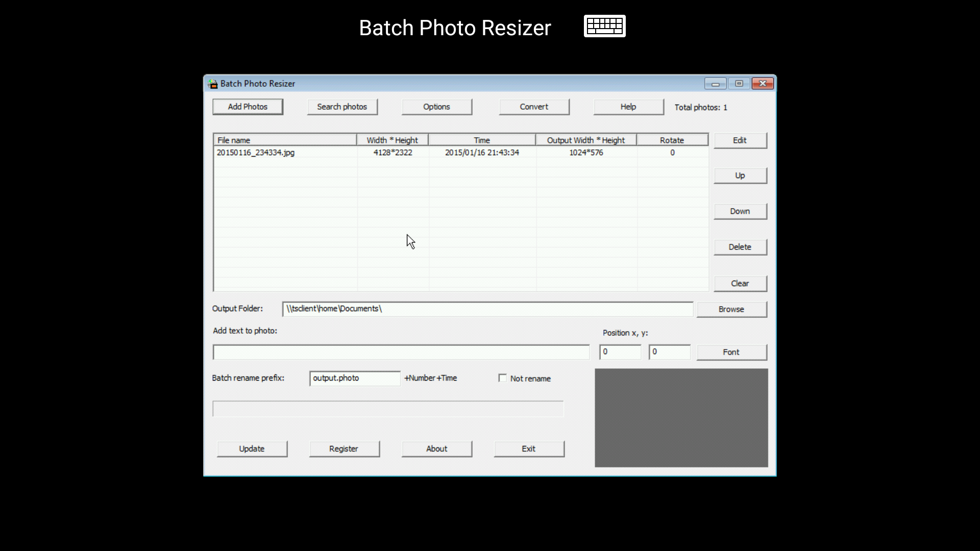This screenshot has height=551, width=980.
Task: Click the 4128*2322 dimension cell
Action: tap(393, 153)
